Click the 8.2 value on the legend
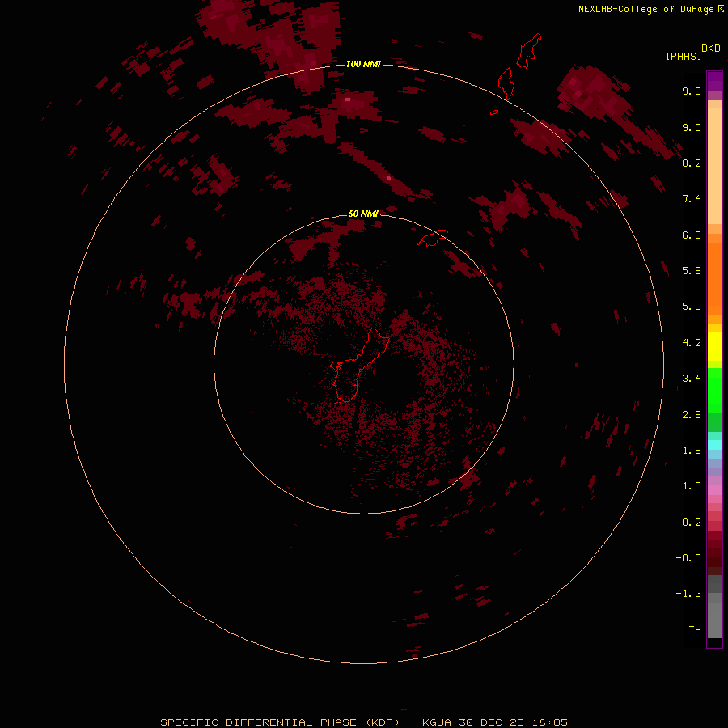 pos(692,163)
